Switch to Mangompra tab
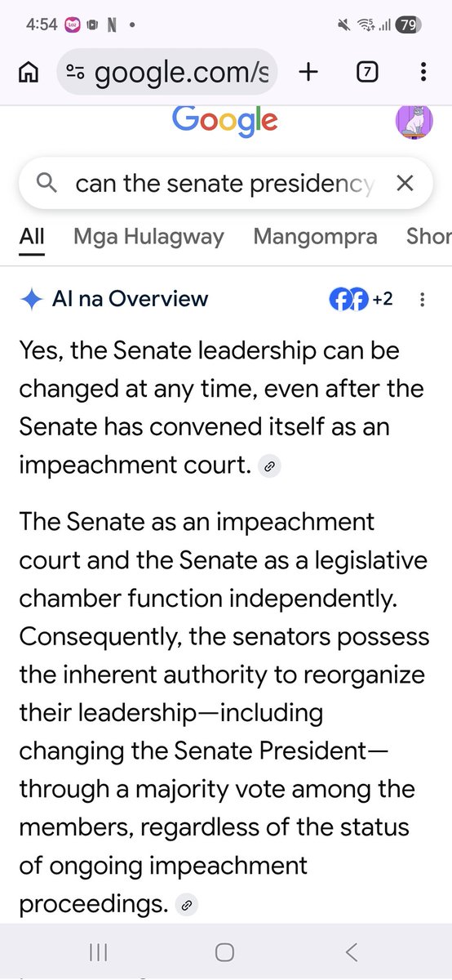Screen dimensions: 452x980 click(315, 237)
